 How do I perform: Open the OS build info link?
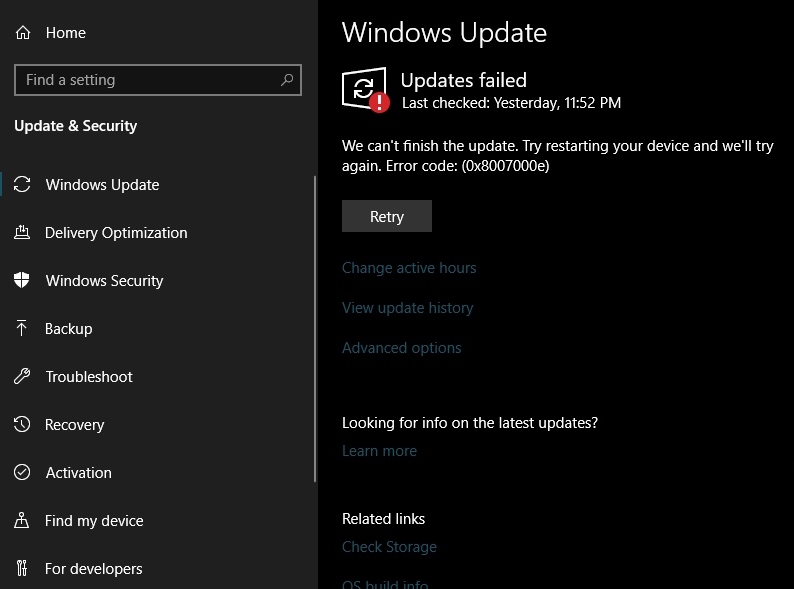[385, 584]
